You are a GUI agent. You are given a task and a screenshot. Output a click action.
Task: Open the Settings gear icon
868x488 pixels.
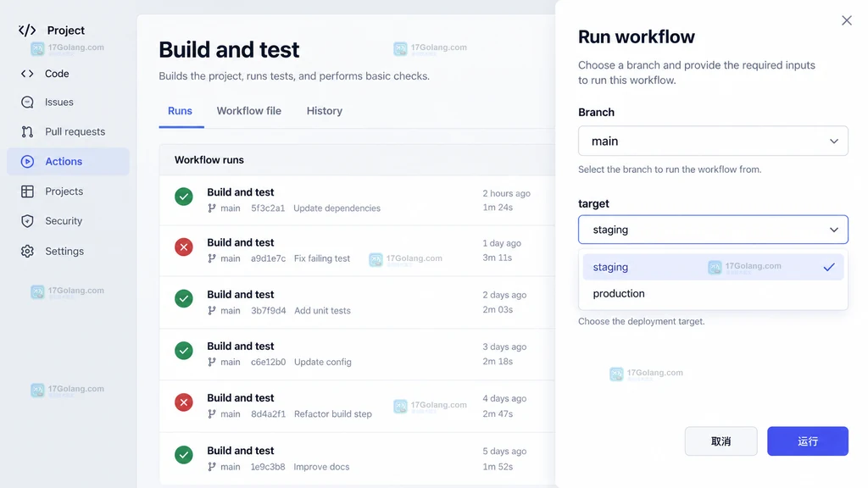[x=27, y=251]
